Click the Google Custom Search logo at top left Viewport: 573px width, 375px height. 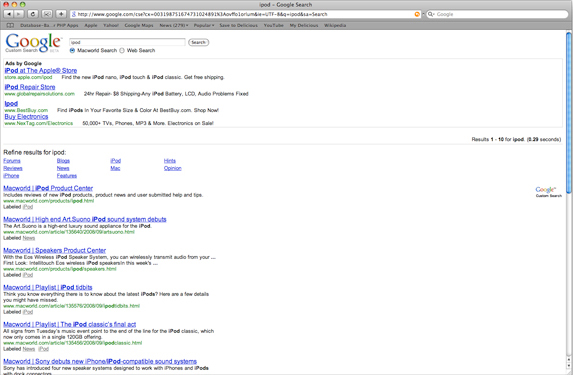[33, 43]
